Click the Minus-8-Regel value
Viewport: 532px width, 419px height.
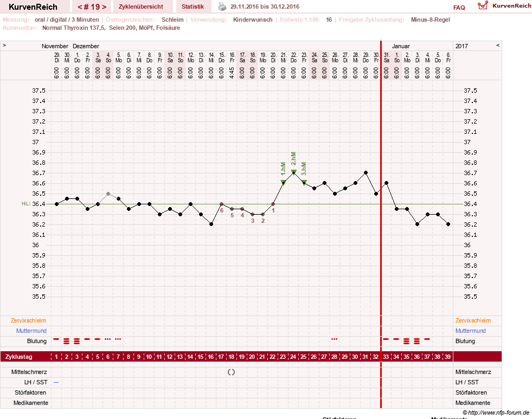(430, 20)
